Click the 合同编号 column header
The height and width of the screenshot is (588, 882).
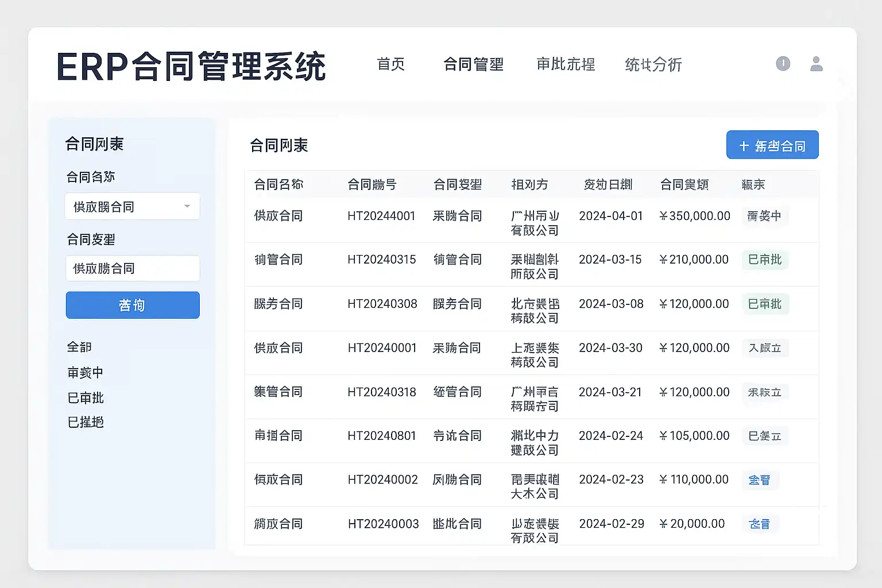(x=372, y=184)
